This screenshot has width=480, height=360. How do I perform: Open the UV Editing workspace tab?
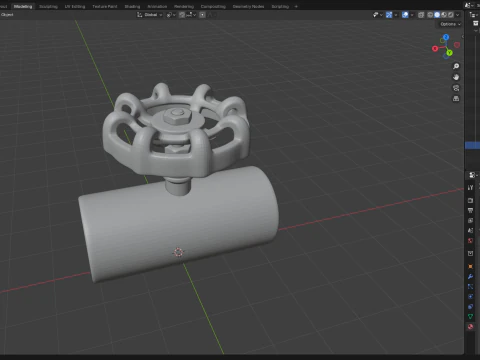coord(75,6)
